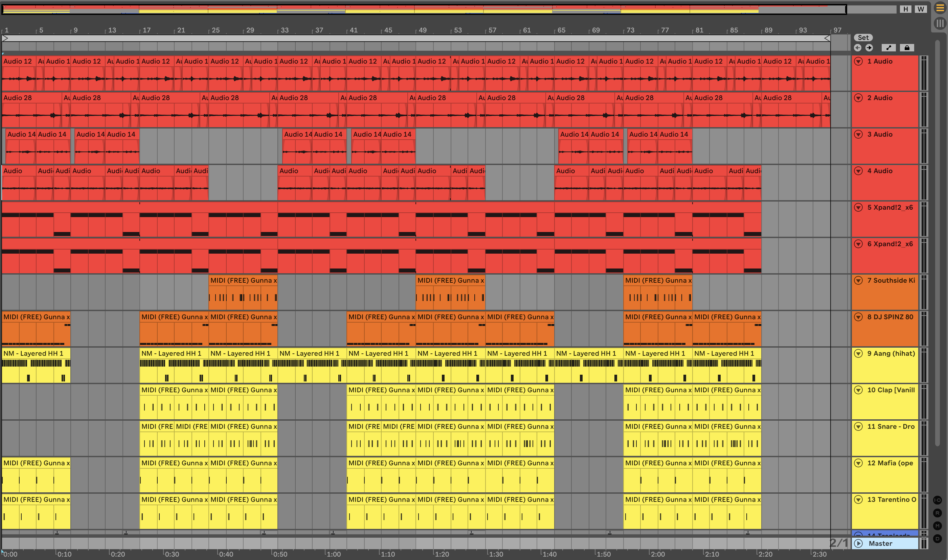
Task: Click the D track delay button
Action: click(938, 538)
